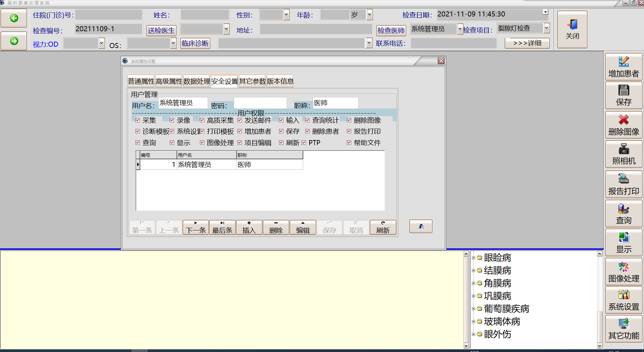Toggle the PTP permission checkbox
The height and width of the screenshot is (352, 644).
tap(304, 143)
